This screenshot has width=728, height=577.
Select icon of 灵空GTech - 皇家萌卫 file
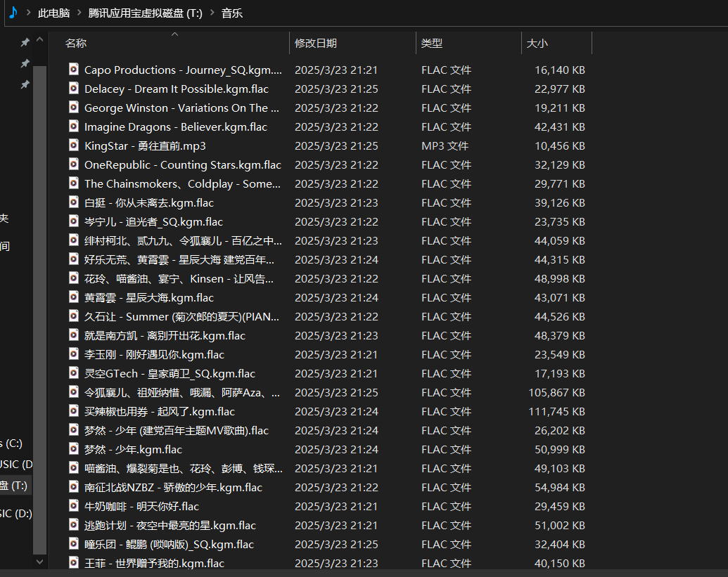(x=73, y=373)
